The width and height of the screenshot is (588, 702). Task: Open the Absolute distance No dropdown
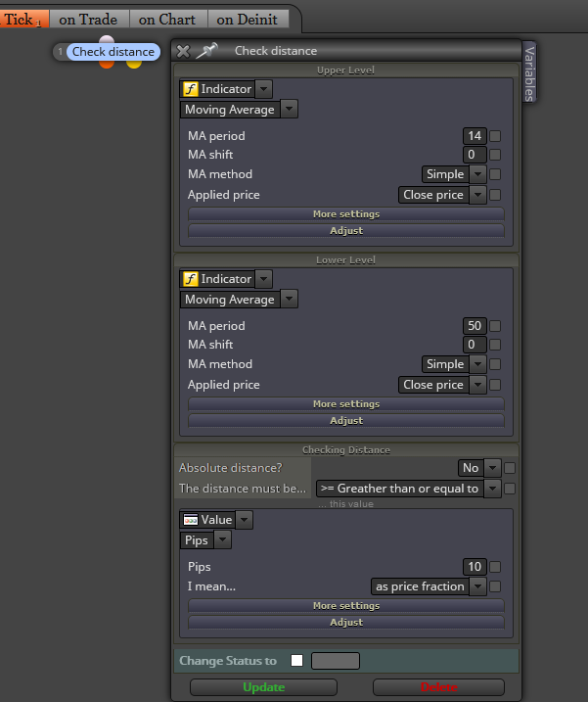pos(493,467)
